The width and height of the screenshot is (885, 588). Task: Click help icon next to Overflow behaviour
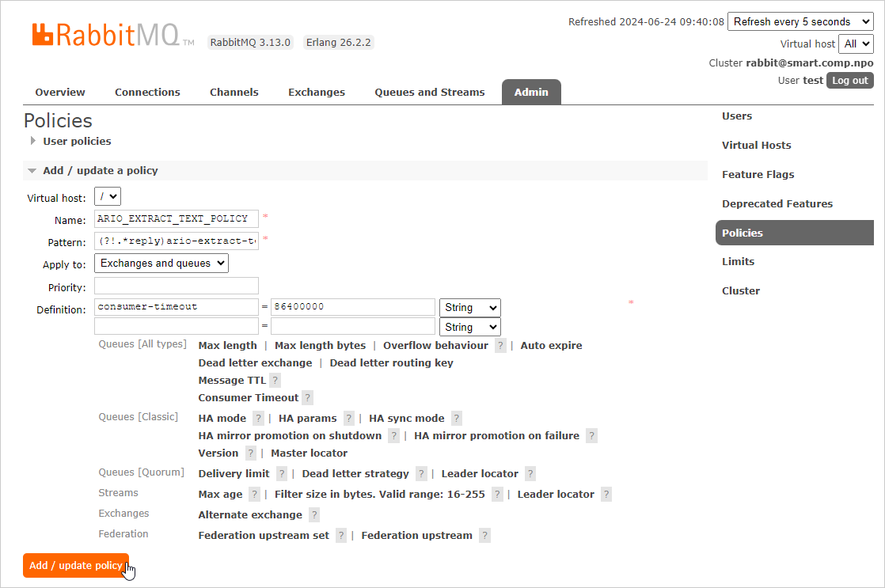[500, 346]
